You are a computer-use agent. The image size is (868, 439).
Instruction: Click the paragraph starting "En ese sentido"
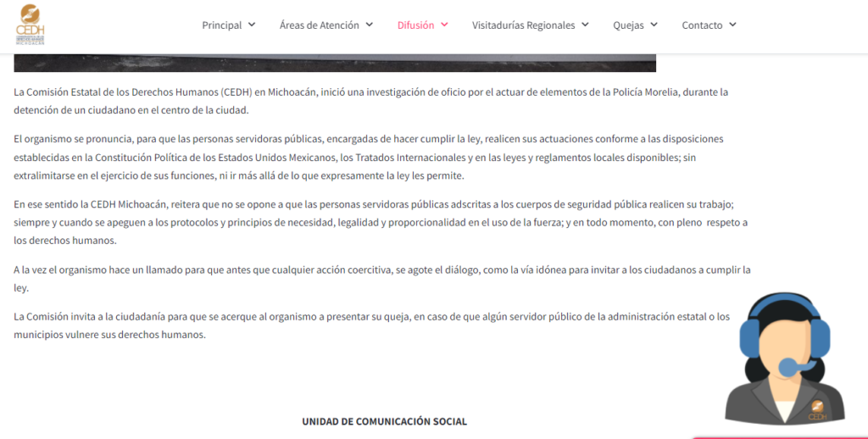pos(373,222)
